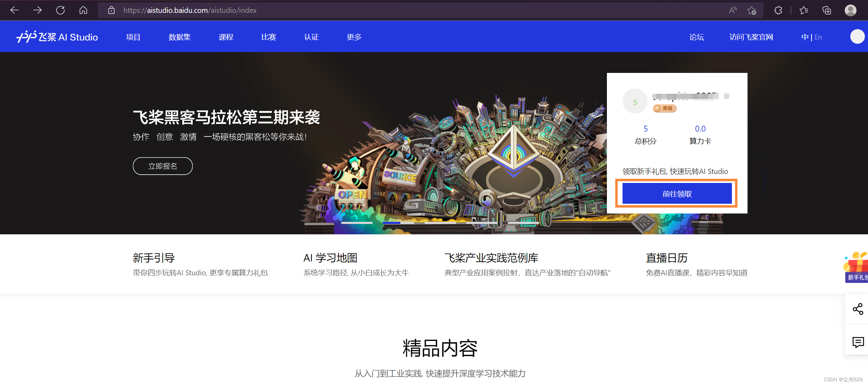868x385 pixels.
Task: Reload the page with refresh icon
Action: pos(60,10)
